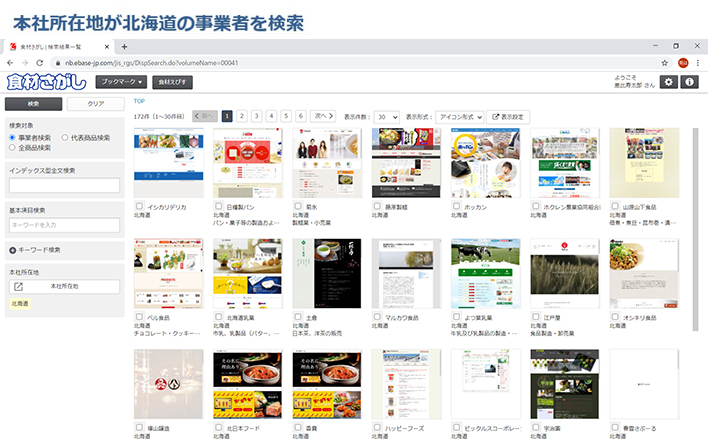The image size is (708, 448).
Task: Click the 食材さがし site logo
Action: click(47, 82)
